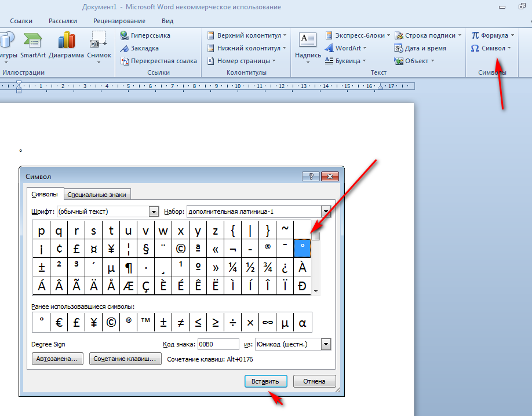
Task: Select the copyright © symbol in grid
Action: [181, 249]
